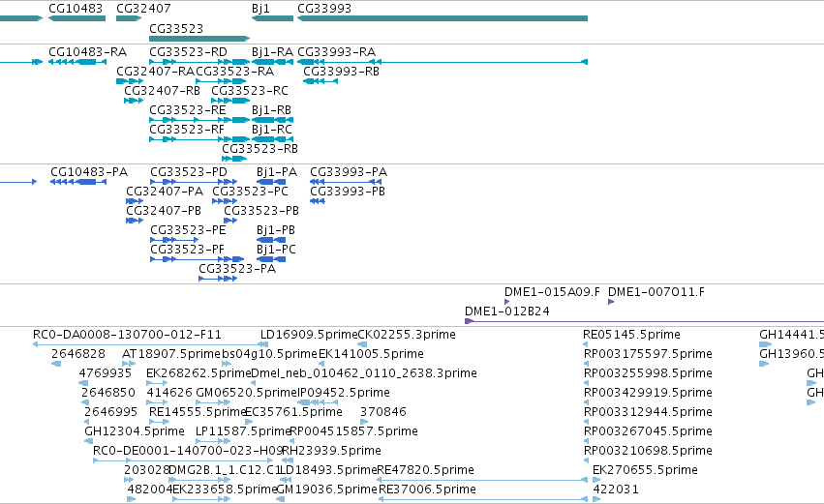Screen dimensions: 824x504
Task: Click the Bj1-RA transcript label
Action: point(272,52)
